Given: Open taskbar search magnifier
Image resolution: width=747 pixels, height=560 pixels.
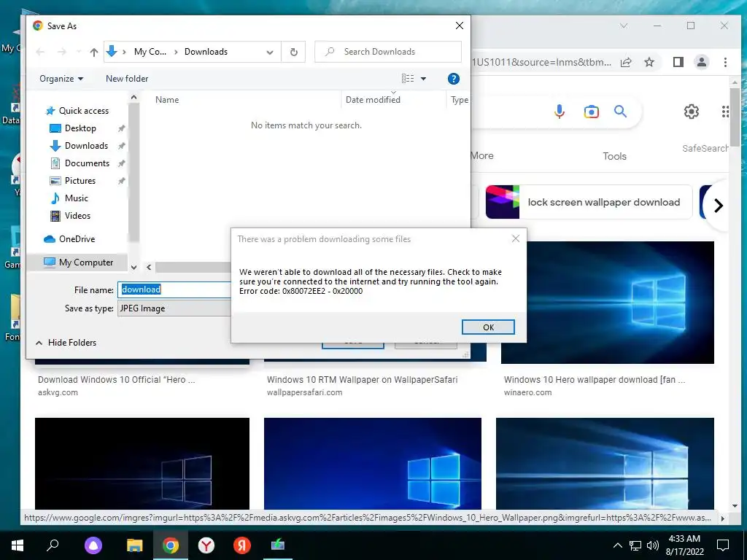Looking at the screenshot, I should point(53,545).
